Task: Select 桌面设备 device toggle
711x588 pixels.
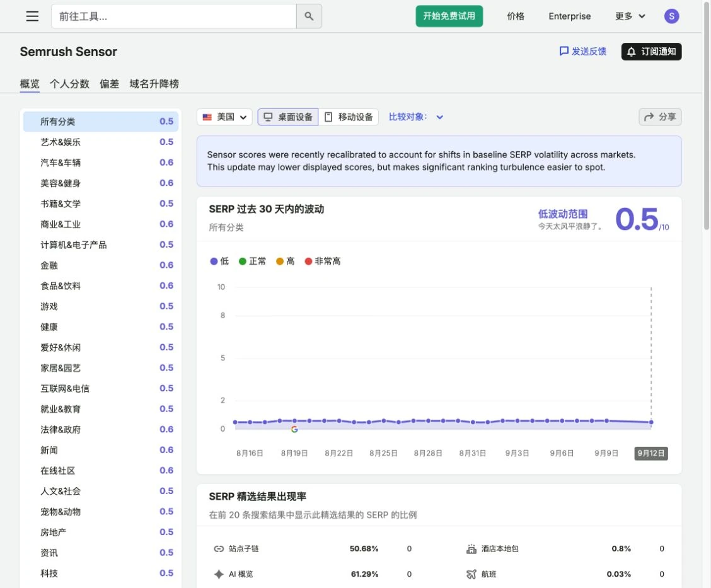Action: click(x=288, y=117)
